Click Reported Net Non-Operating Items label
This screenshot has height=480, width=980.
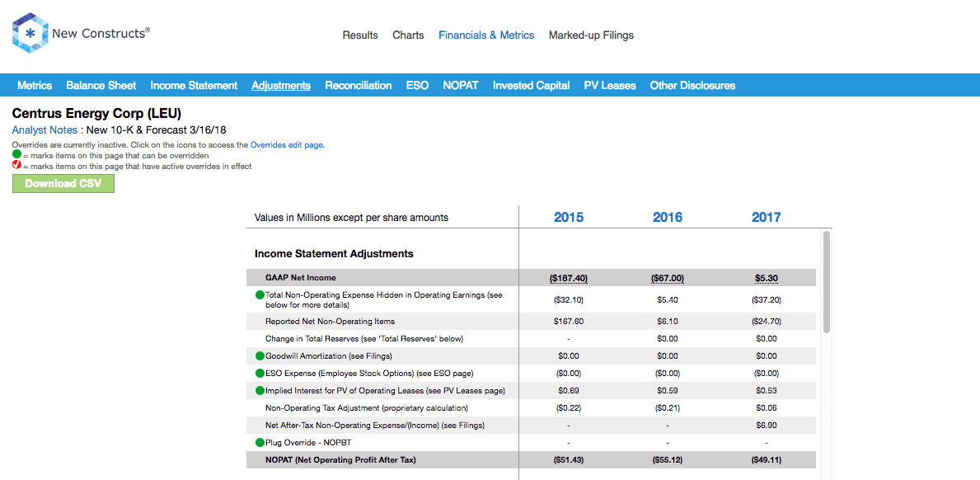[330, 322]
